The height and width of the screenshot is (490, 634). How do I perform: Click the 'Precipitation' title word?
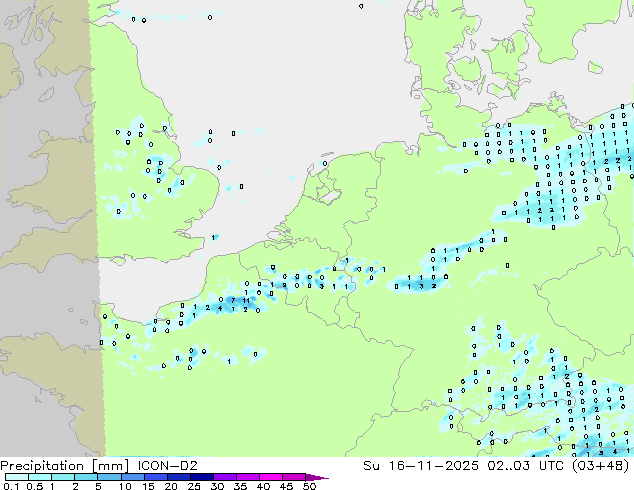42,466
